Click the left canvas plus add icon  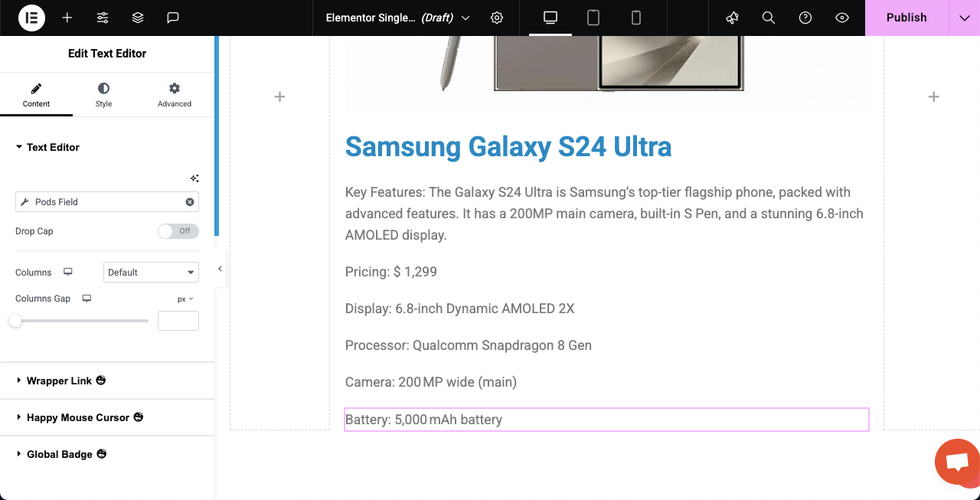(280, 96)
